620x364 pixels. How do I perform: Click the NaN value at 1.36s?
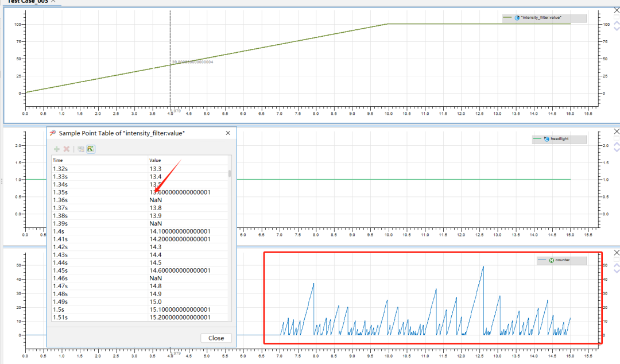pos(156,200)
